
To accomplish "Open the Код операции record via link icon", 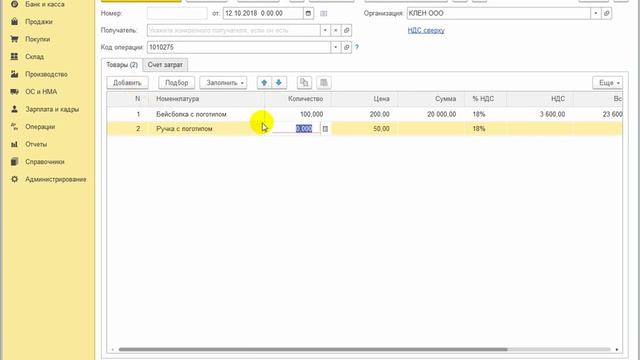I will coord(347,47).
